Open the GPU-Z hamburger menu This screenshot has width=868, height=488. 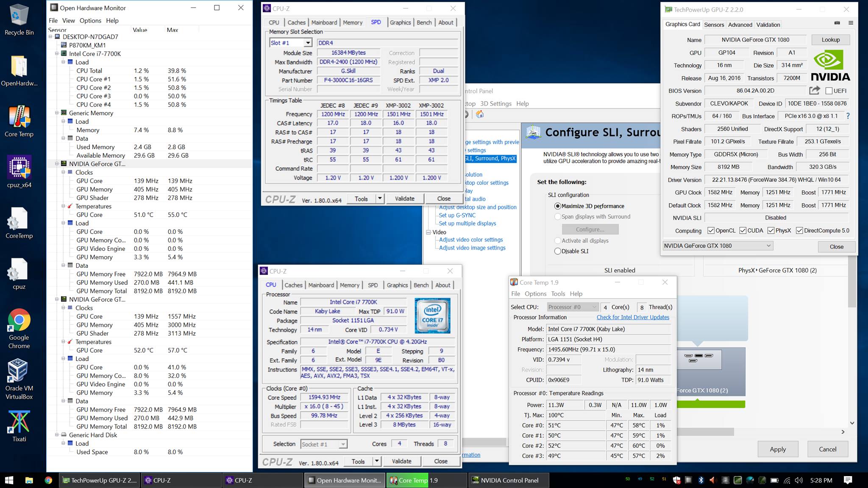(851, 23)
